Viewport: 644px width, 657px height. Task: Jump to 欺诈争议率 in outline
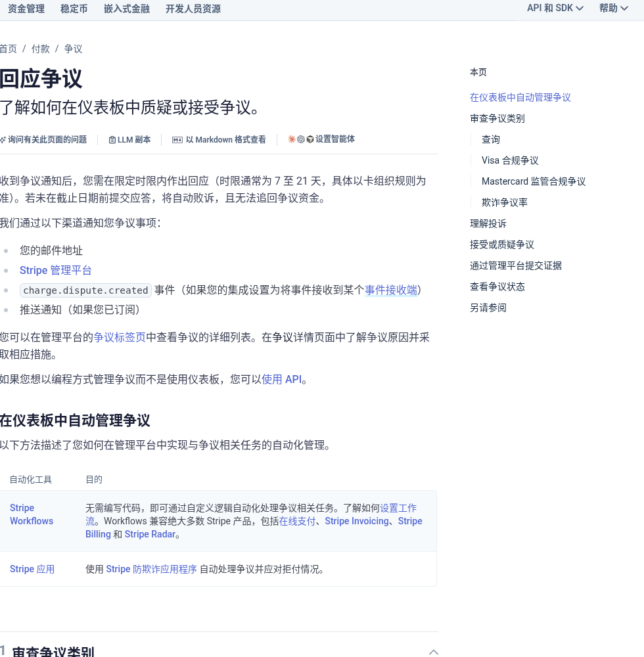pos(505,202)
